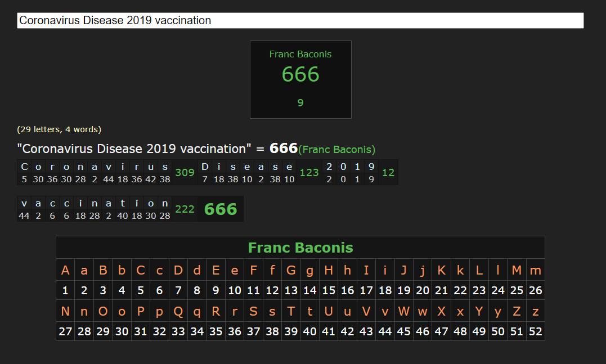This screenshot has height=364, width=606.
Task: Select number 52 in the cipher chart
Action: pyautogui.click(x=535, y=331)
